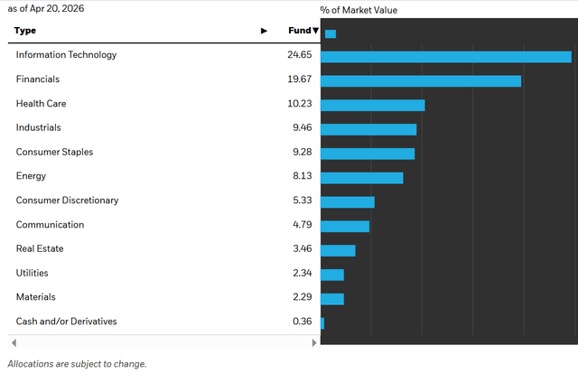Sort the table by Type column header
The image size is (578, 392).
click(26, 31)
